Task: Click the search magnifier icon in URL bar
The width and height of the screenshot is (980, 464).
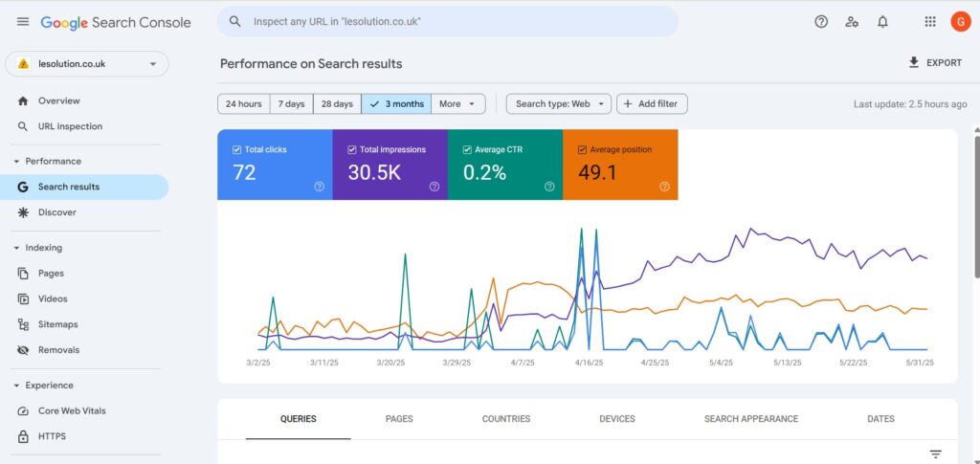Action: [235, 21]
